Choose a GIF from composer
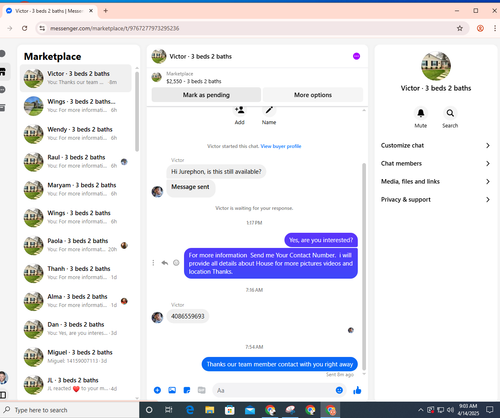Image resolution: width=500 pixels, height=418 pixels. click(202, 390)
